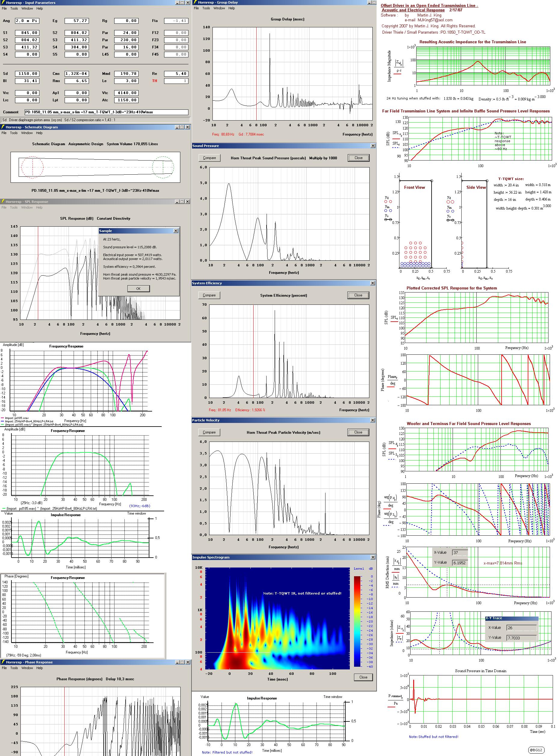Open Window menu in Group Delay window
Image resolution: width=559 pixels, height=756 pixels.
tap(219, 8)
